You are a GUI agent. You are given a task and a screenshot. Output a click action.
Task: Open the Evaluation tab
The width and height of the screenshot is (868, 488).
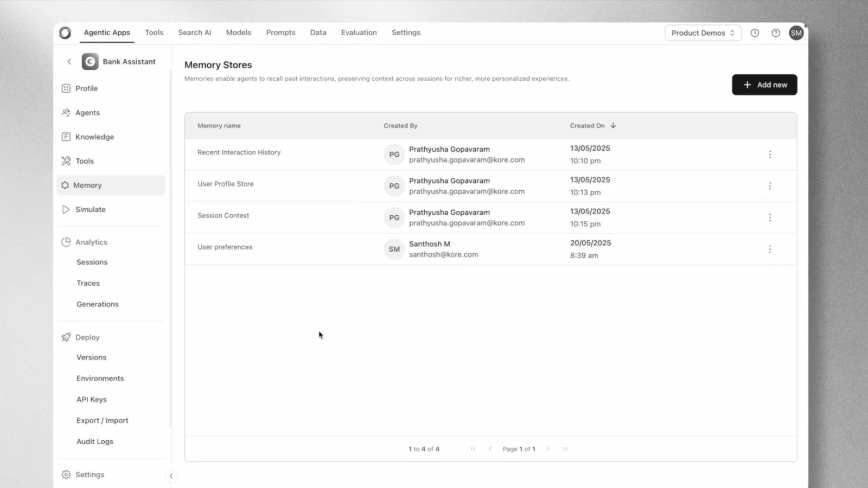(359, 33)
